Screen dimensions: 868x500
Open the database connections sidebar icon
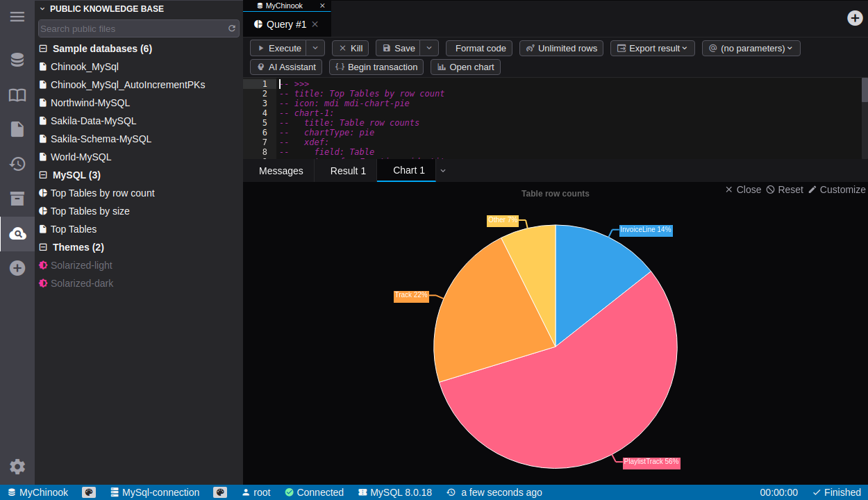pos(17,60)
